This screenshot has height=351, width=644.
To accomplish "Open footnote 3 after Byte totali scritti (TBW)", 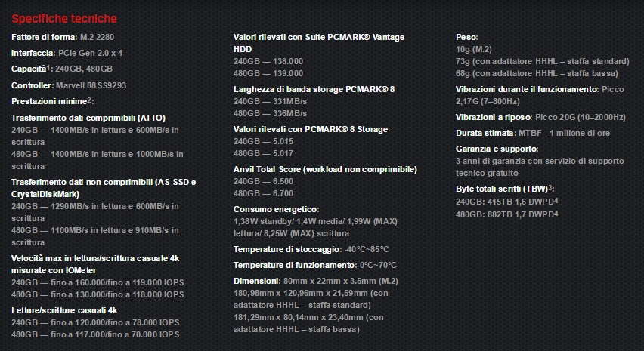I will point(551,186).
